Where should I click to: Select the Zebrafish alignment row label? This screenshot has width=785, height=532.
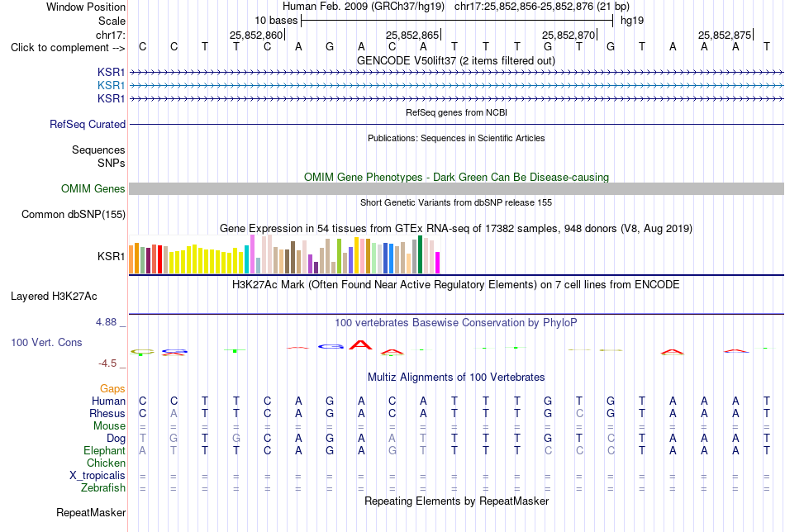(x=103, y=487)
